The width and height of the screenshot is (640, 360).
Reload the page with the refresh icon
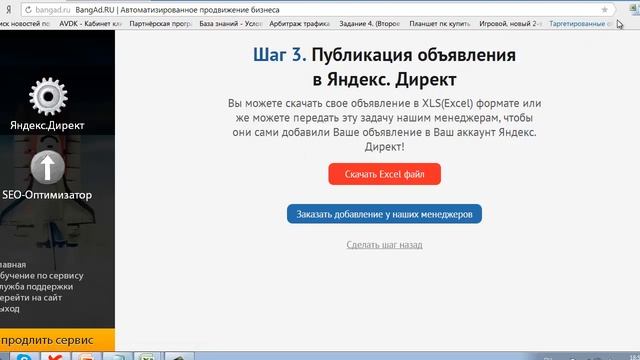tap(28, 9)
